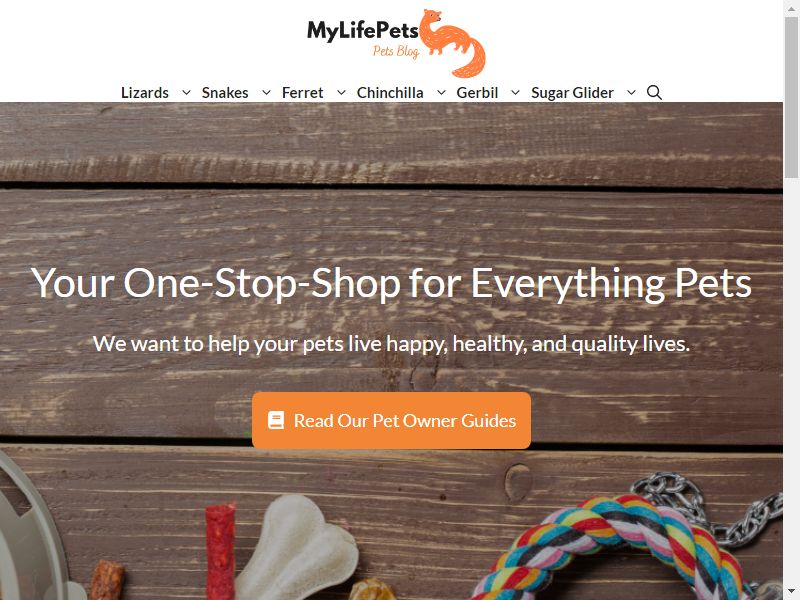Open the Lizards menu item

pyautogui.click(x=145, y=93)
